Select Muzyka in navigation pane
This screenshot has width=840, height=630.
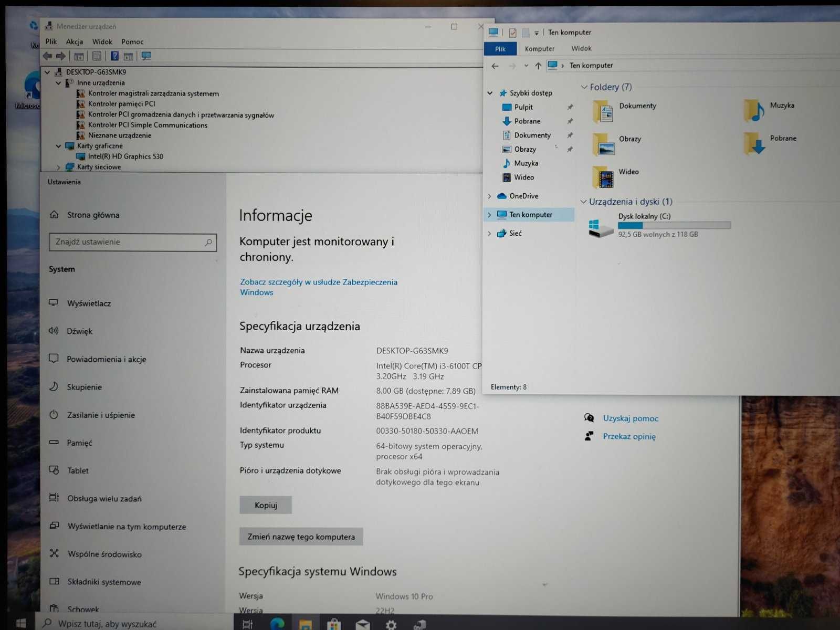(526, 163)
